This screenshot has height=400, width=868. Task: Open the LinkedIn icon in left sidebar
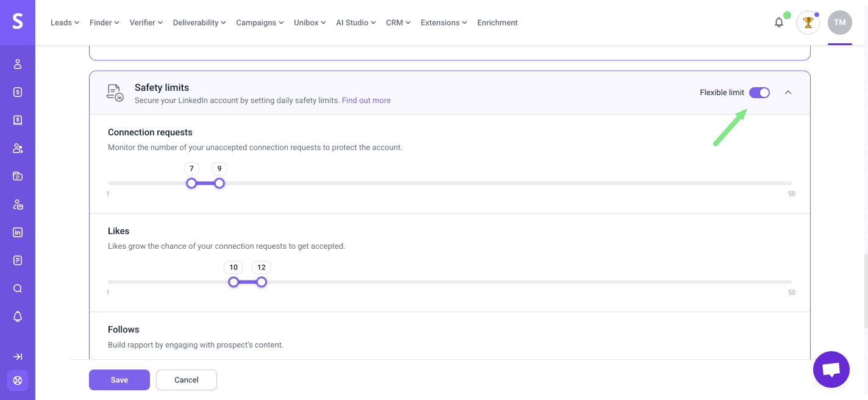[x=18, y=232]
